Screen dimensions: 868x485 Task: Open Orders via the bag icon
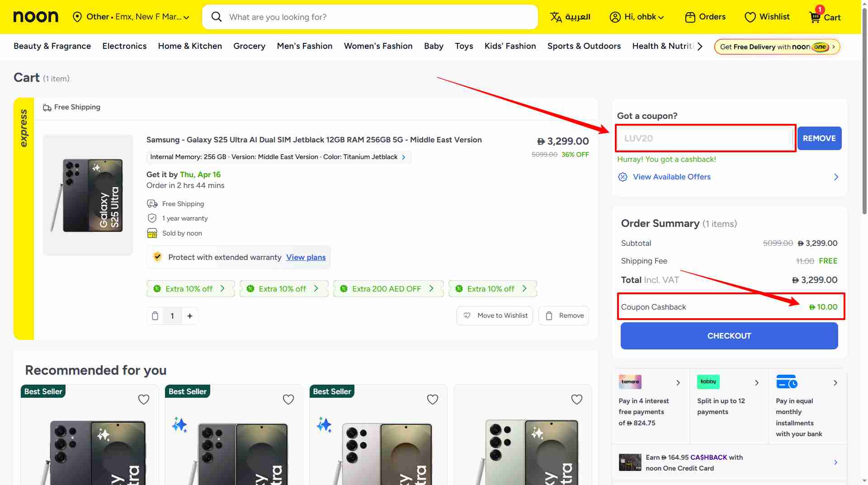point(690,17)
